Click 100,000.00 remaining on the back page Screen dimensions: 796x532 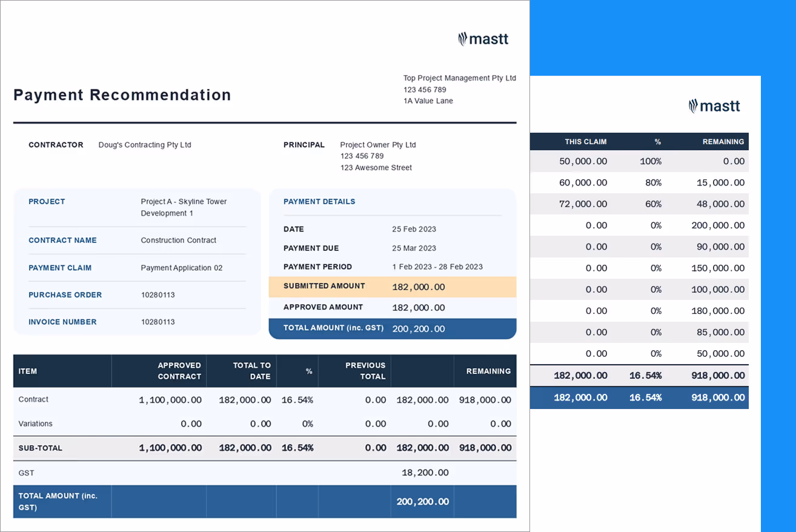(718, 290)
